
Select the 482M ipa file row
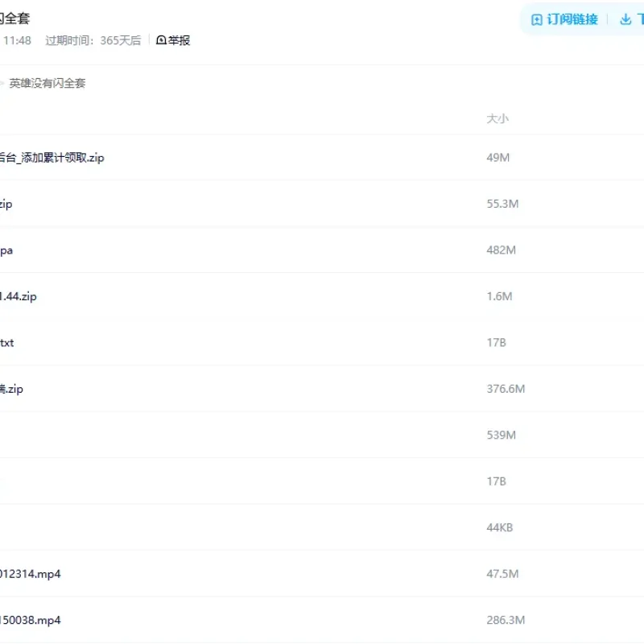[322, 250]
